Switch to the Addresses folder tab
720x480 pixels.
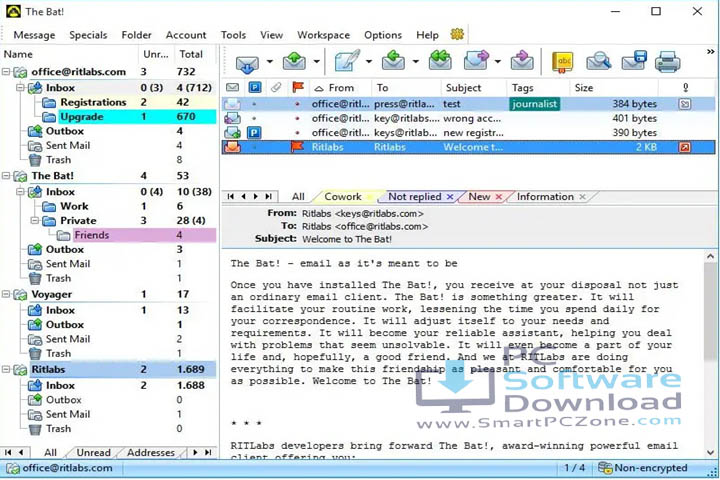[x=151, y=453]
